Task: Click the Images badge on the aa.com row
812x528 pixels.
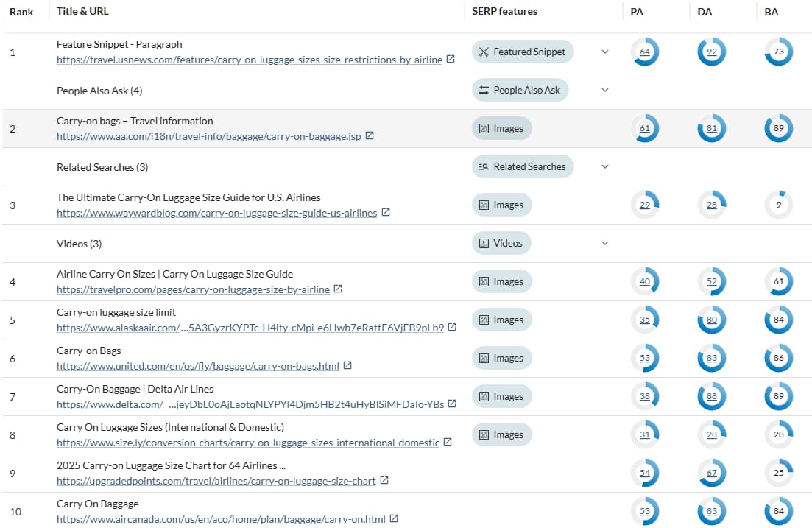Action: pos(501,128)
